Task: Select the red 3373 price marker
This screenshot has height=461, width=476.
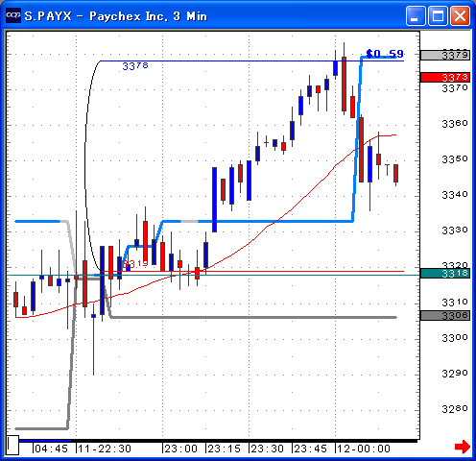Action: click(445, 77)
